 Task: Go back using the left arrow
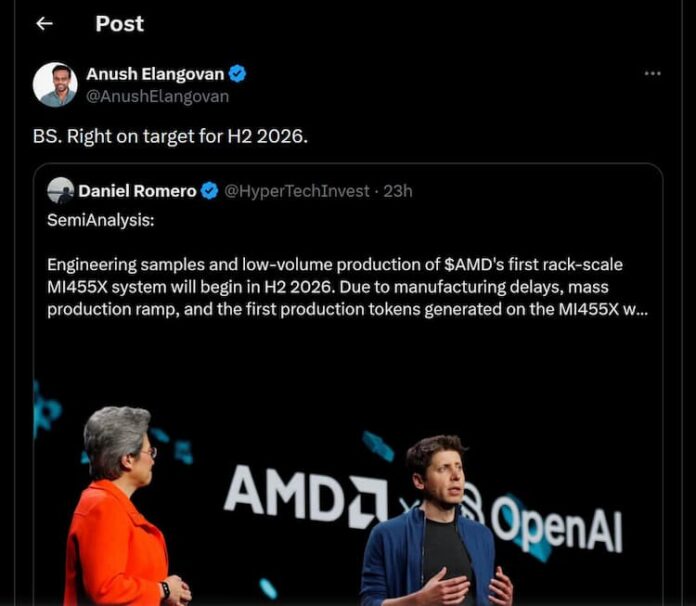(x=44, y=24)
